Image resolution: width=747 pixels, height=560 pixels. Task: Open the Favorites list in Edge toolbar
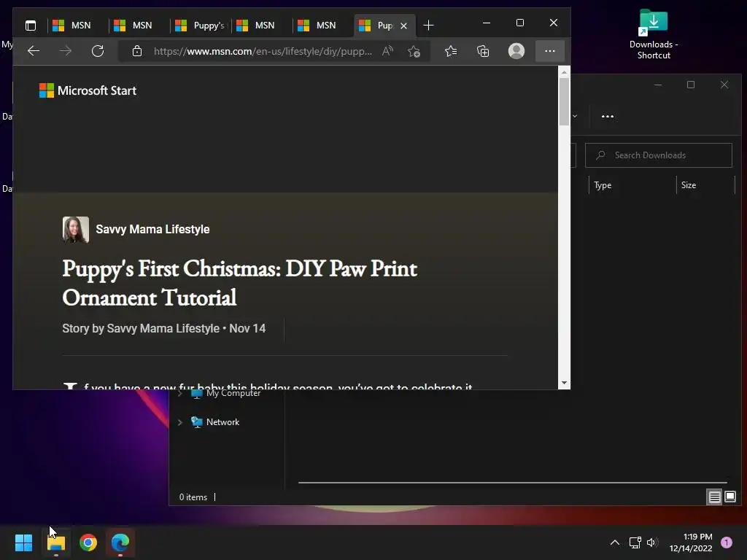(451, 51)
